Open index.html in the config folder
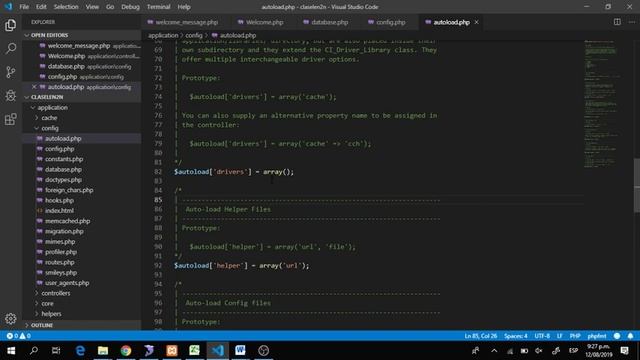 (59, 211)
